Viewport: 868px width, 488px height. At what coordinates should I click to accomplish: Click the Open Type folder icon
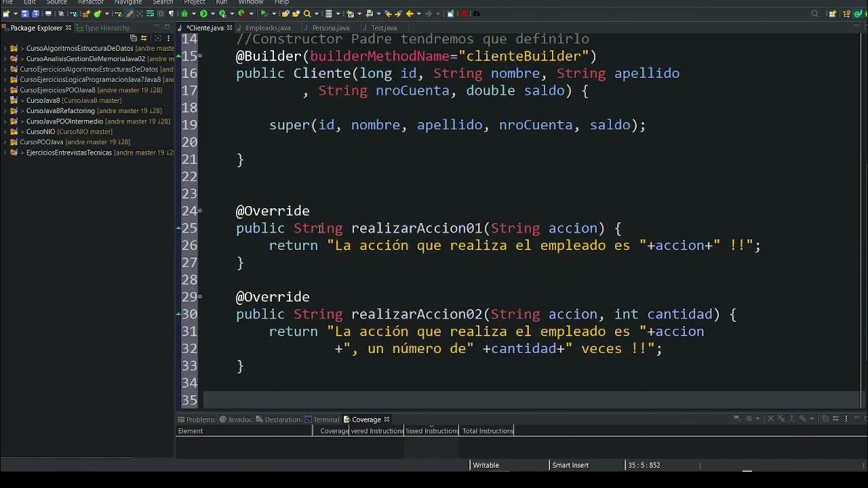[x=285, y=14]
